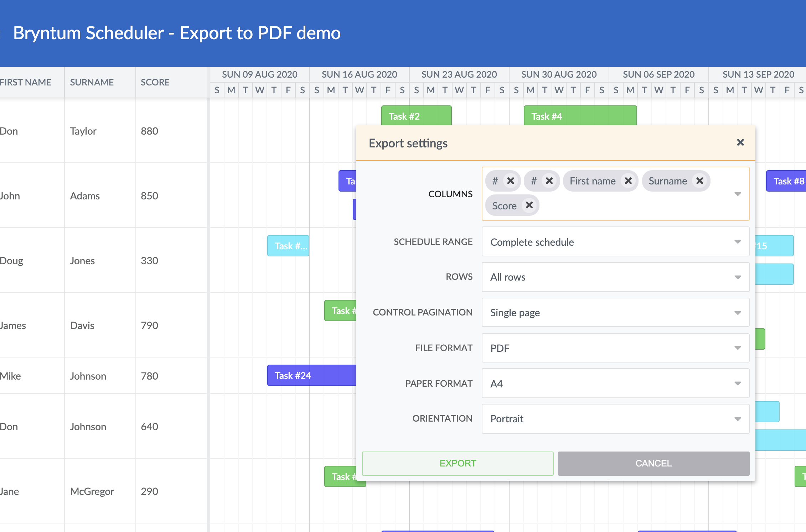Remove the "Surname" column chip
806x532 pixels.
click(699, 181)
